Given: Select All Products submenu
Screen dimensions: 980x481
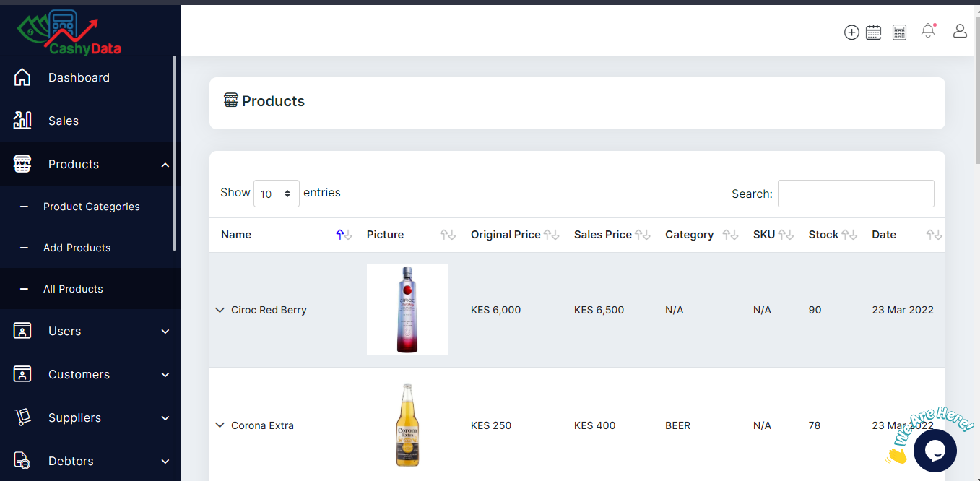Looking at the screenshot, I should 73,289.
